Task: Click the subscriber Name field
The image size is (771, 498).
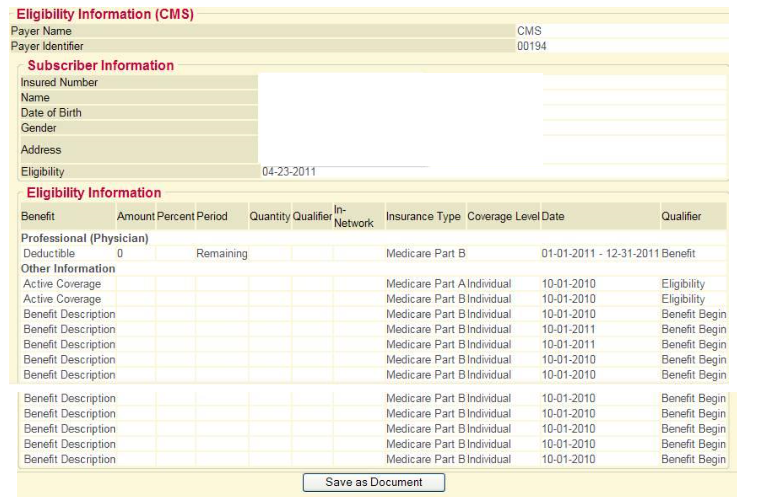Action: tap(400, 98)
